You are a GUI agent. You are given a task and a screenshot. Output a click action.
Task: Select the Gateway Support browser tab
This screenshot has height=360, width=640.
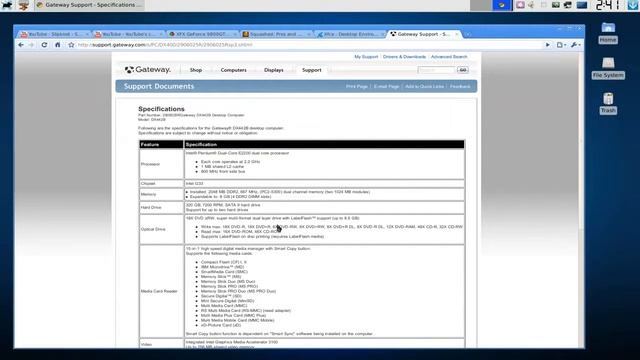[x=424, y=34]
